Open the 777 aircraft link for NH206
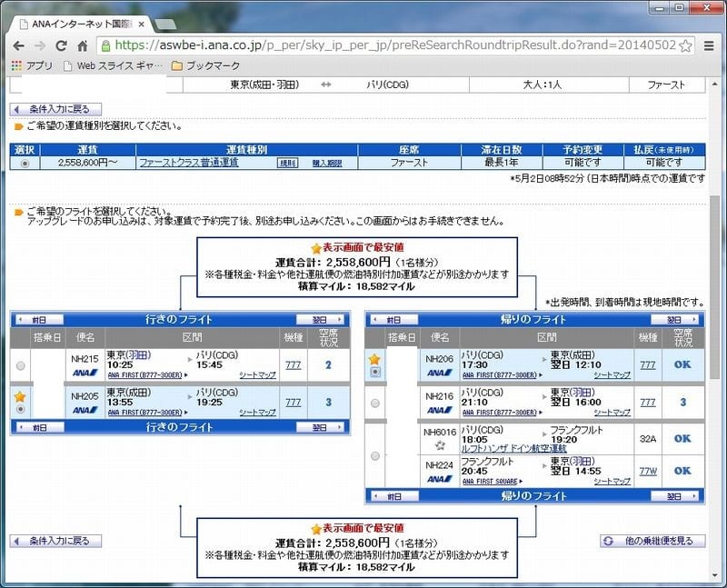Viewport: 727px width, 588px height. (x=648, y=365)
